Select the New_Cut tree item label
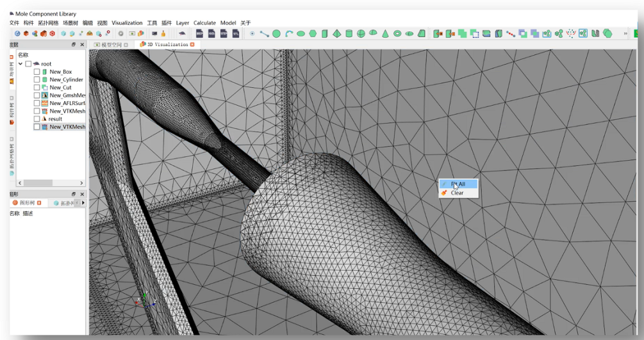 coord(60,88)
